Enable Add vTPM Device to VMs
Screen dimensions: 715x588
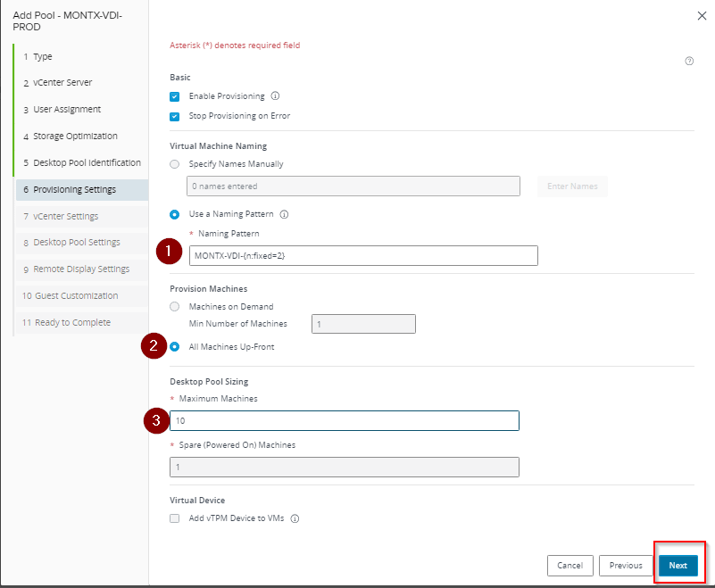[x=175, y=518]
